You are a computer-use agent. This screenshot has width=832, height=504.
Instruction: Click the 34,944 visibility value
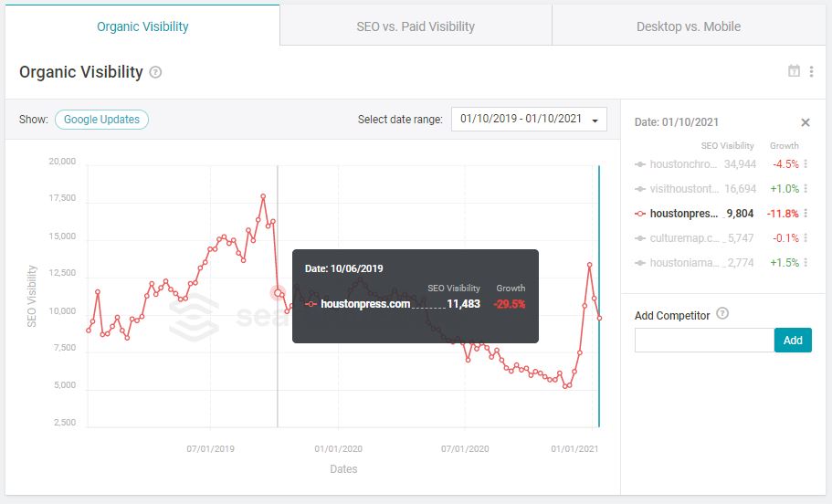(x=740, y=164)
